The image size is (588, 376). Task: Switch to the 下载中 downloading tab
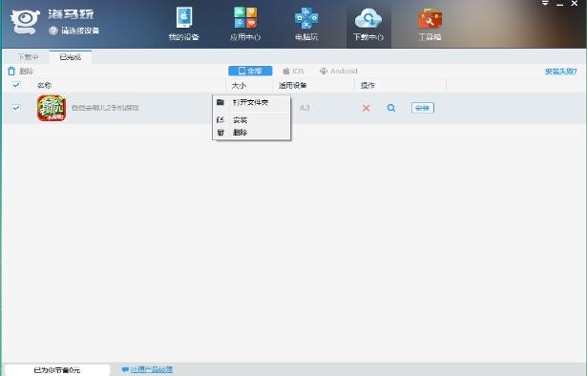coord(28,57)
